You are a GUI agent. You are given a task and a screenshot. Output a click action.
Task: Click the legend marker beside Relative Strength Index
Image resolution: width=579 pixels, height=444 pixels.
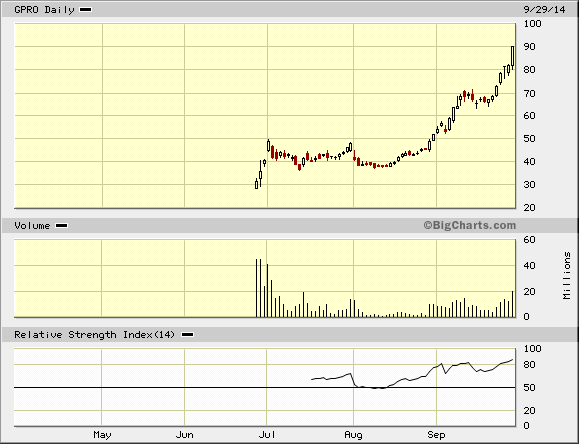point(187,335)
